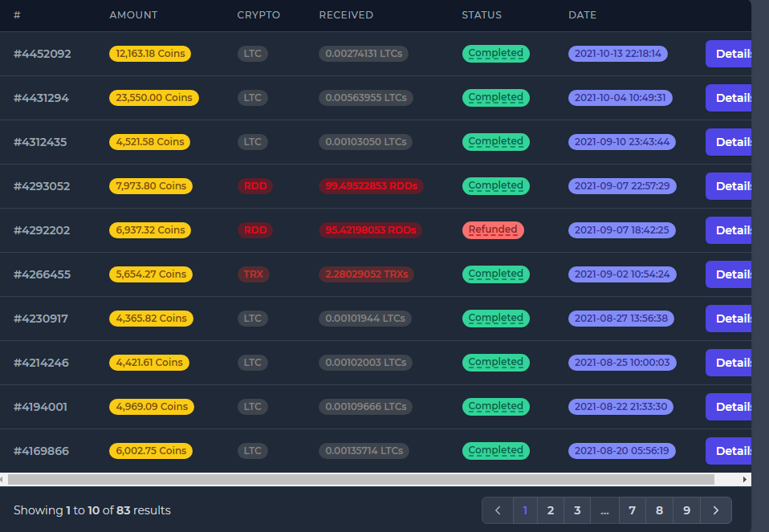Open Details for withdrawal #4312435
This screenshot has width=769, height=532.
coord(728,142)
